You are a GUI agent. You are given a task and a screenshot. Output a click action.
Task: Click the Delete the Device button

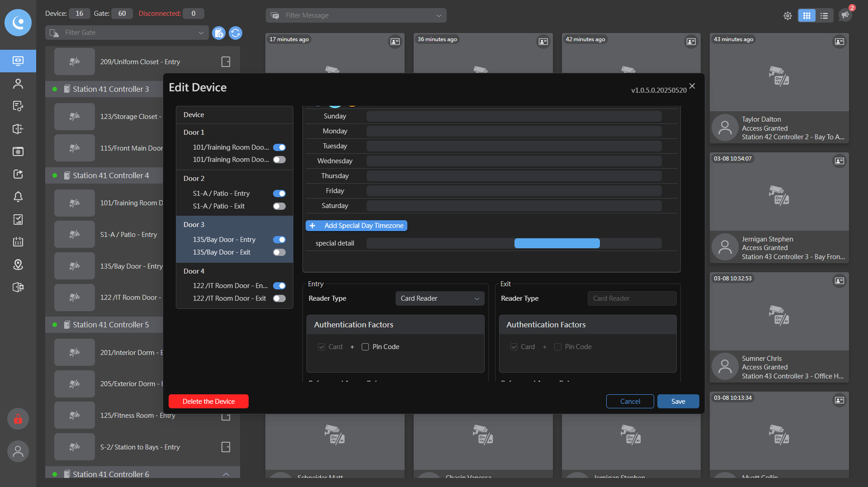coord(208,402)
